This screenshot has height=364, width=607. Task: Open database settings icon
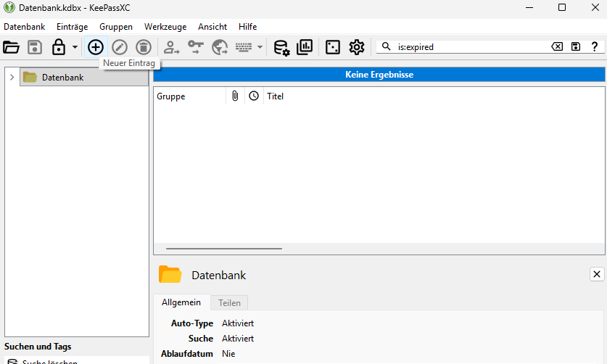pos(281,47)
